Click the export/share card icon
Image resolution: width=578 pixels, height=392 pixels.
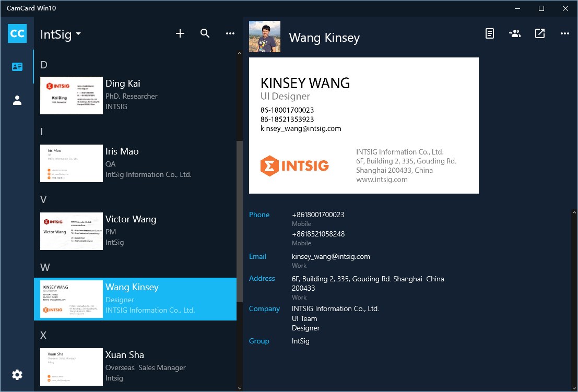540,33
